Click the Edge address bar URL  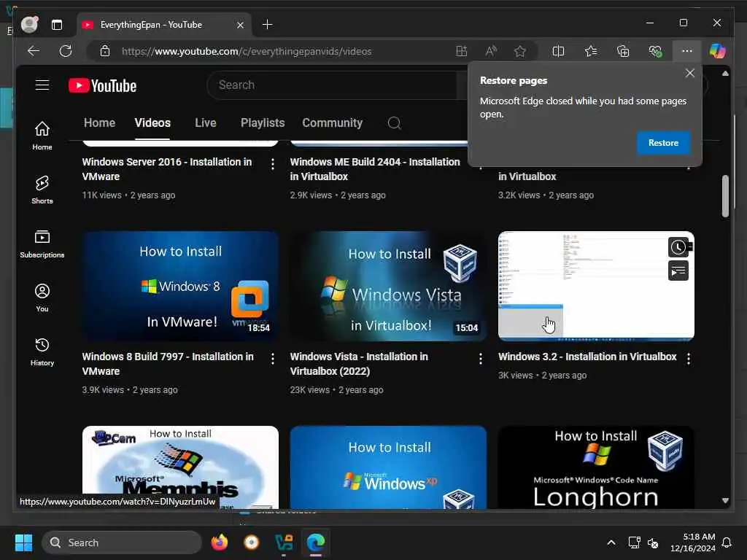tap(247, 51)
